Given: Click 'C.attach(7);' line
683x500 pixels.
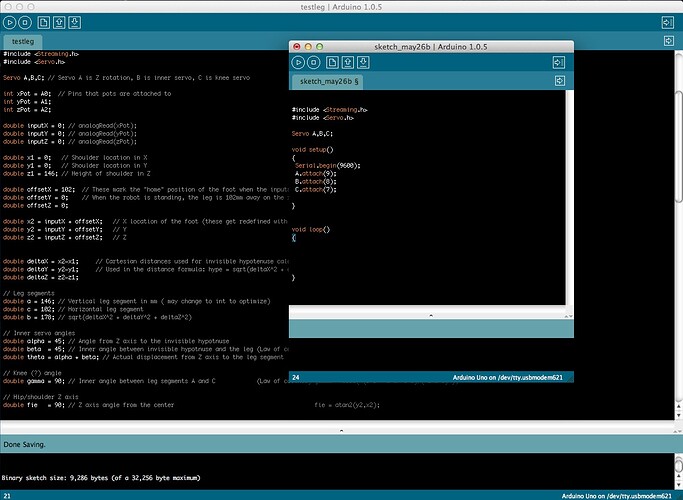Looking at the screenshot, I should [x=316, y=189].
